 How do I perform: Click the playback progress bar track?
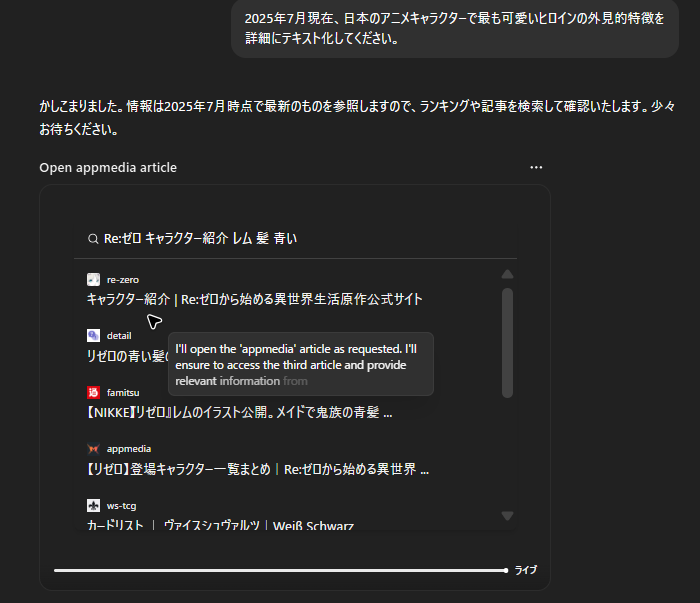pyautogui.click(x=279, y=570)
